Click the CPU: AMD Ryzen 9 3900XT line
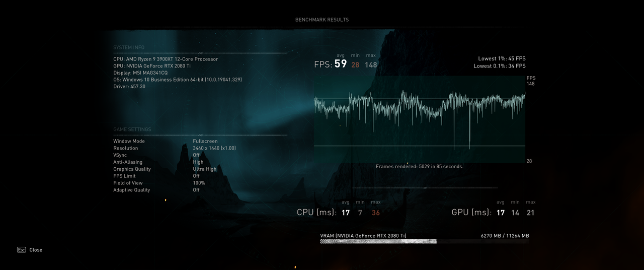Viewport: 644px width, 270px height. coord(166,59)
